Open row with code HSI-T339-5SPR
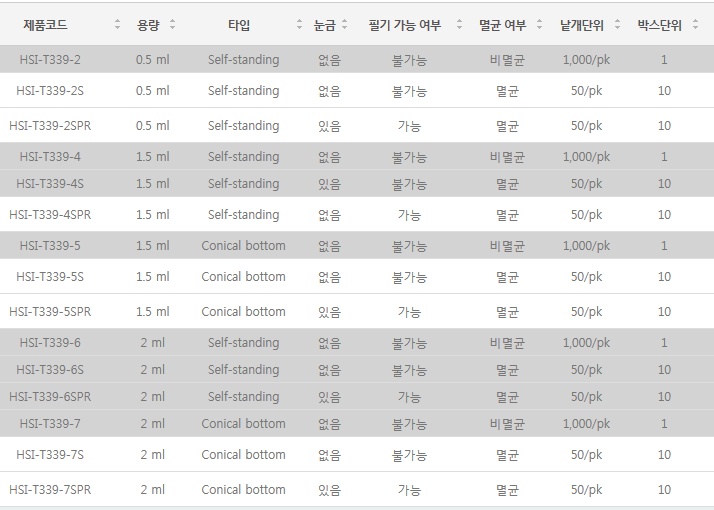The height and width of the screenshot is (510, 714). click(x=50, y=312)
